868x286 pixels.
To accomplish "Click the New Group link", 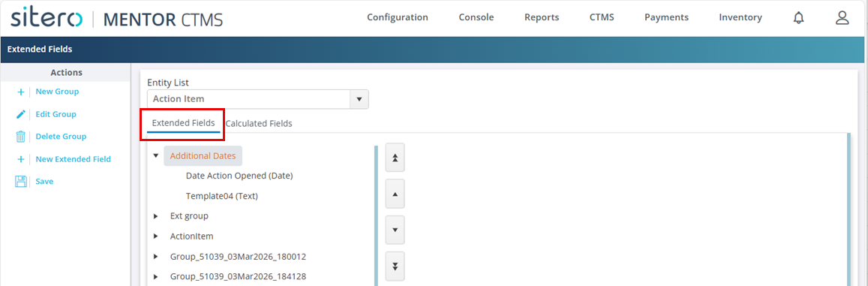I will pyautogui.click(x=57, y=92).
